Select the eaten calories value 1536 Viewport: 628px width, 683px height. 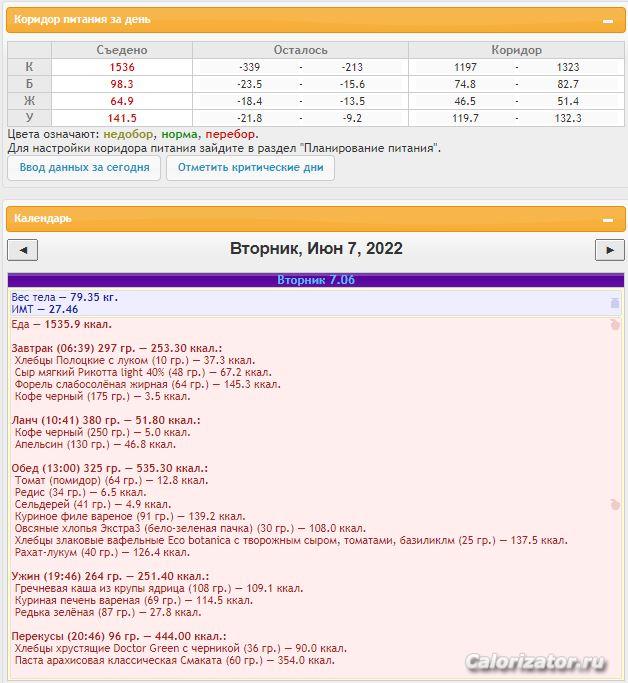(122, 67)
